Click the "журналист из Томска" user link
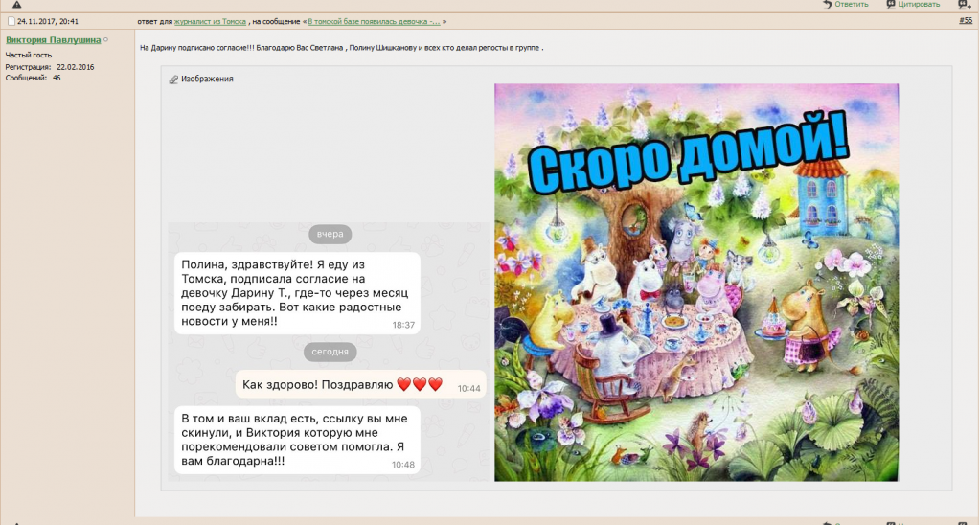980x525 pixels. [x=210, y=21]
